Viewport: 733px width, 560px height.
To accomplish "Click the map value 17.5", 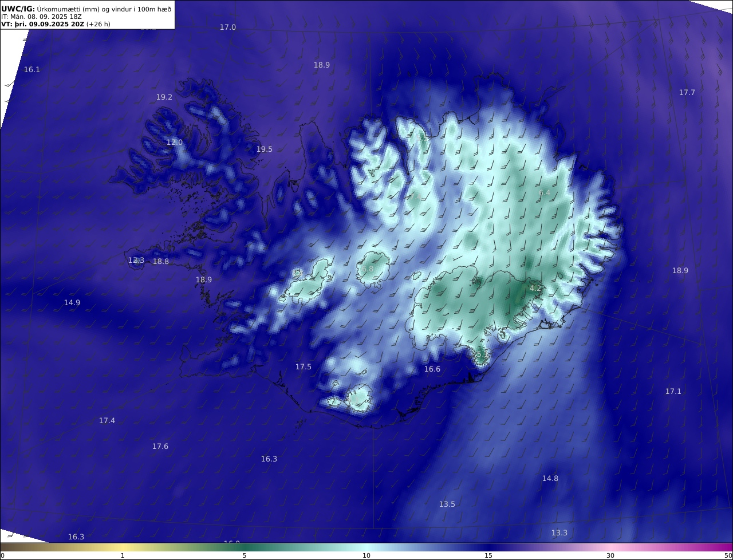I will [304, 367].
